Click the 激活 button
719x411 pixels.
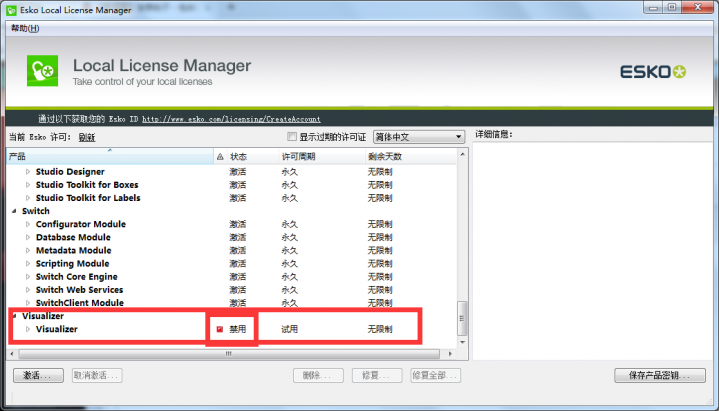click(39, 376)
